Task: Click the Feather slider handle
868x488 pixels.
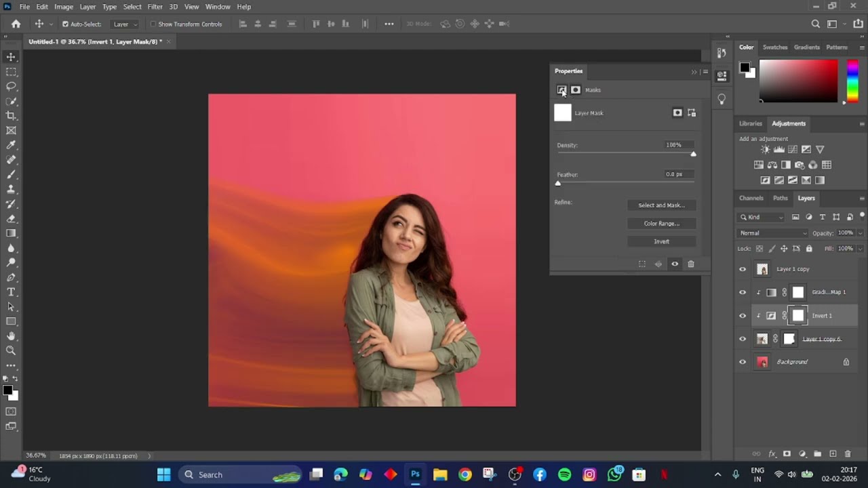Action: tap(558, 184)
